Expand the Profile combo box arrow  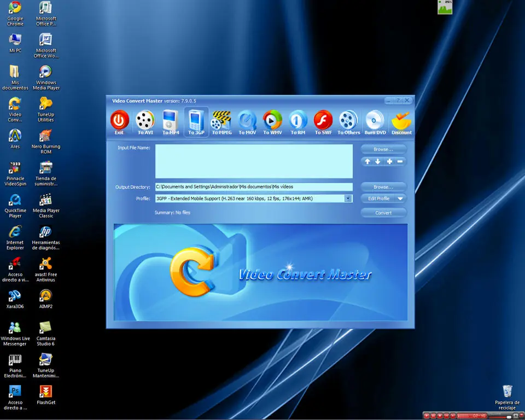point(348,199)
